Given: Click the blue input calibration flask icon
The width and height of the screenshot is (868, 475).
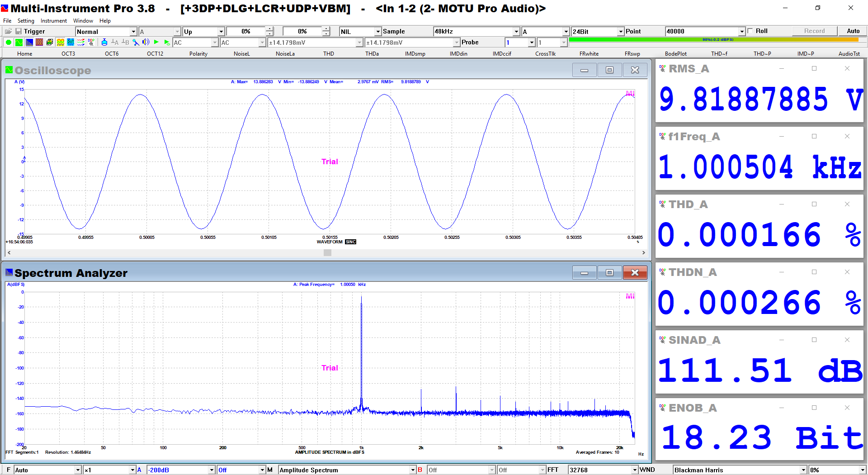Looking at the screenshot, I should click(x=104, y=42).
